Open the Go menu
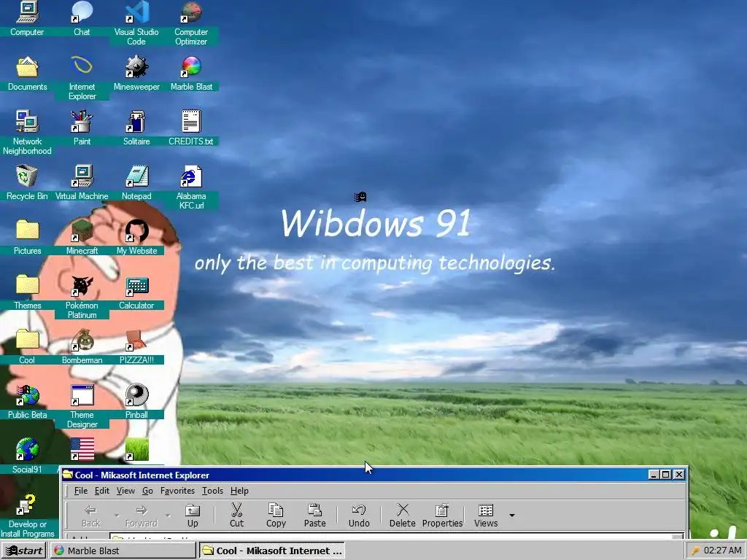 pos(147,491)
